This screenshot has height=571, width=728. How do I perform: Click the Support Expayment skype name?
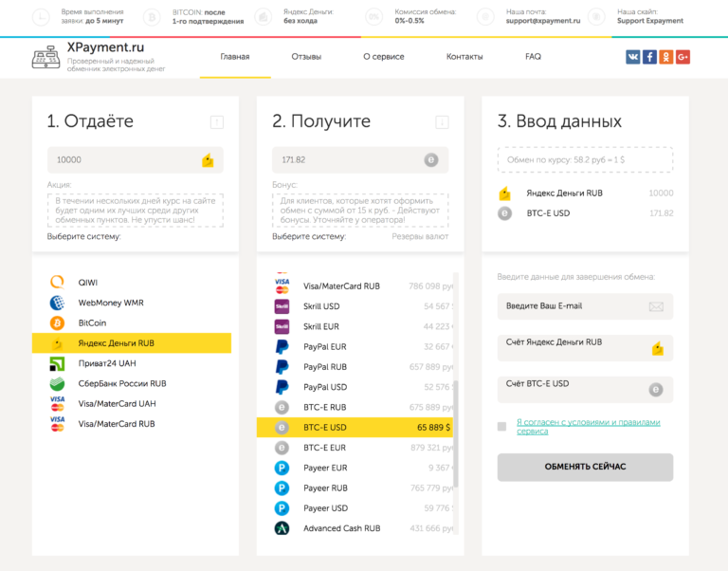(x=650, y=21)
